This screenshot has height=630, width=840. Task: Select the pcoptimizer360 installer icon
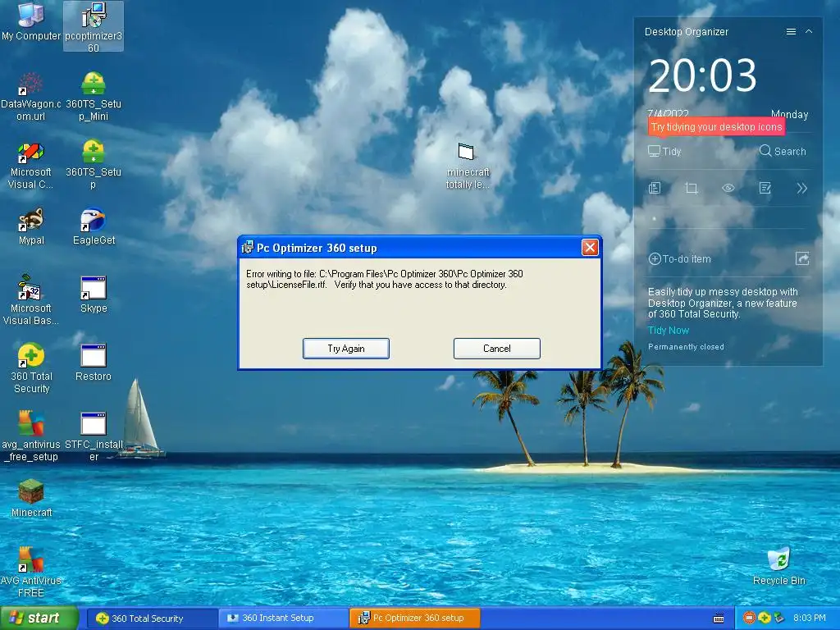94,27
